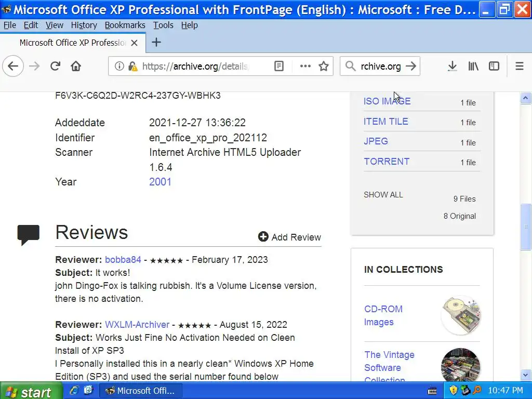Image resolution: width=532 pixels, height=399 pixels.
Task: Open the Edit menu
Action: pos(31,25)
